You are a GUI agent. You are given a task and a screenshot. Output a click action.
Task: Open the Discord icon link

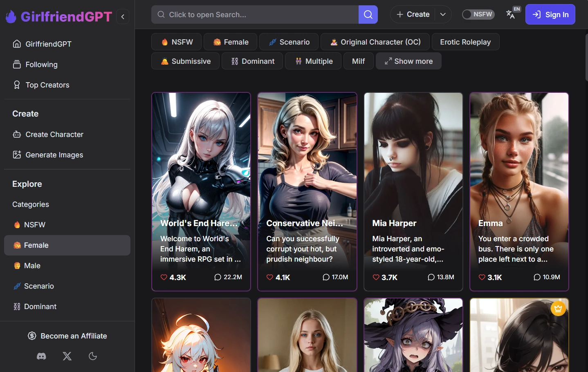(41, 356)
